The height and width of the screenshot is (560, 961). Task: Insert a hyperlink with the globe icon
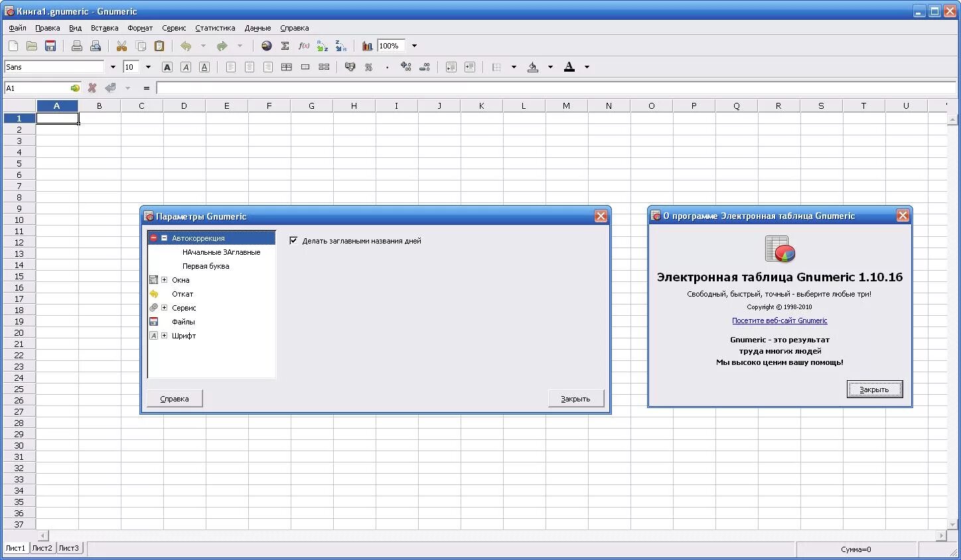coord(267,46)
